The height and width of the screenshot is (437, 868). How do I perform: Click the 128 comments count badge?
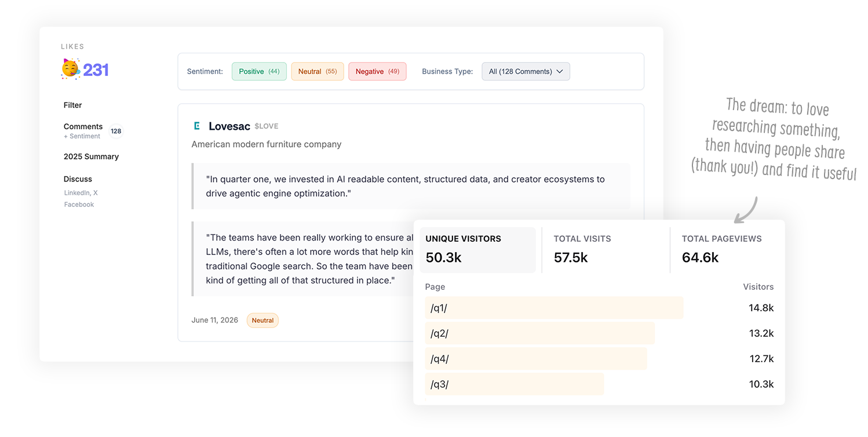pos(116,131)
